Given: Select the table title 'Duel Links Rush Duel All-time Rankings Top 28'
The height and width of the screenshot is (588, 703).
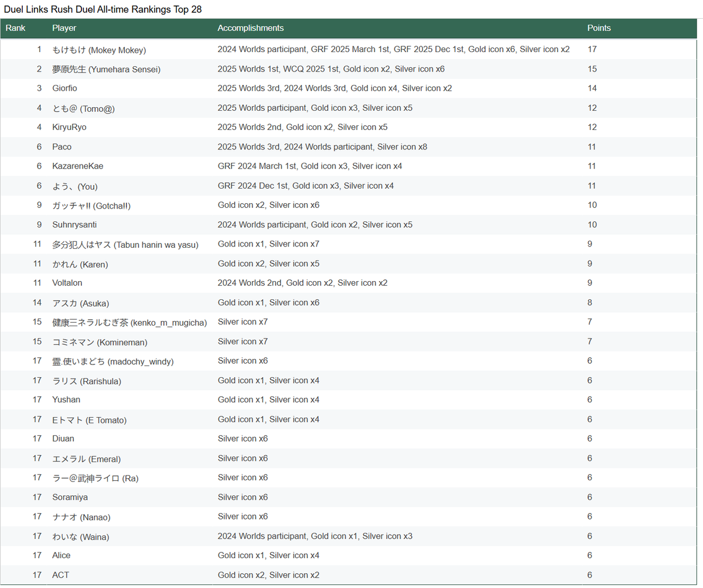Looking at the screenshot, I should click(x=103, y=9).
